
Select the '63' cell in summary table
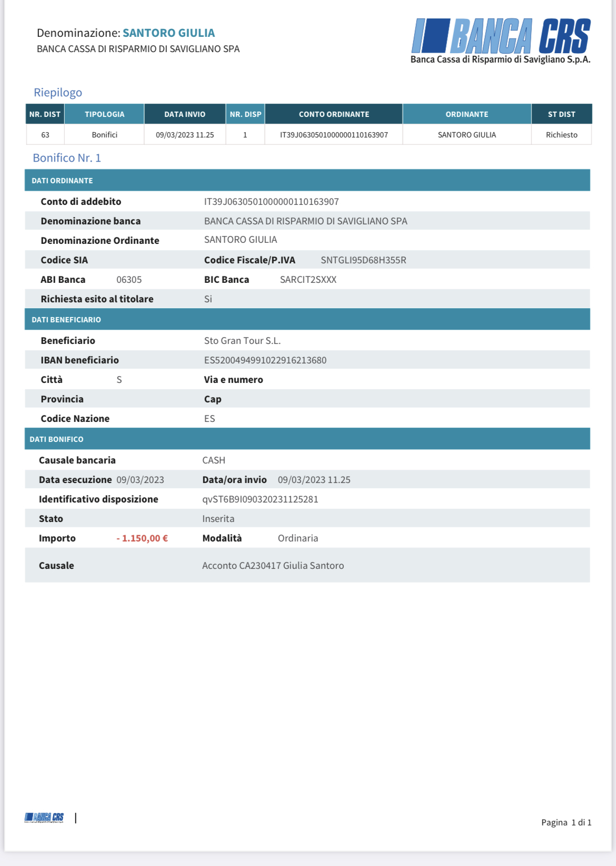tap(45, 135)
